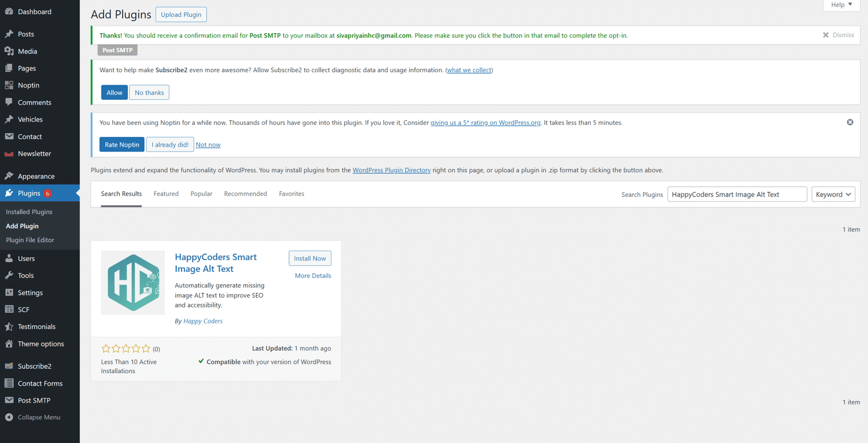868x443 pixels.
Task: Open the Popular plugins tab
Action: [201, 194]
